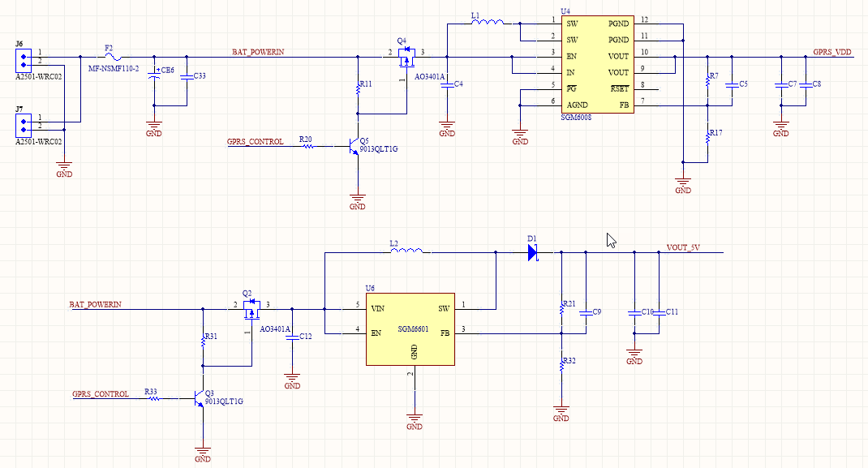Screen dimensions: 868x468
Task: Click the Q2 MOSFET symbol
Action: (251, 310)
